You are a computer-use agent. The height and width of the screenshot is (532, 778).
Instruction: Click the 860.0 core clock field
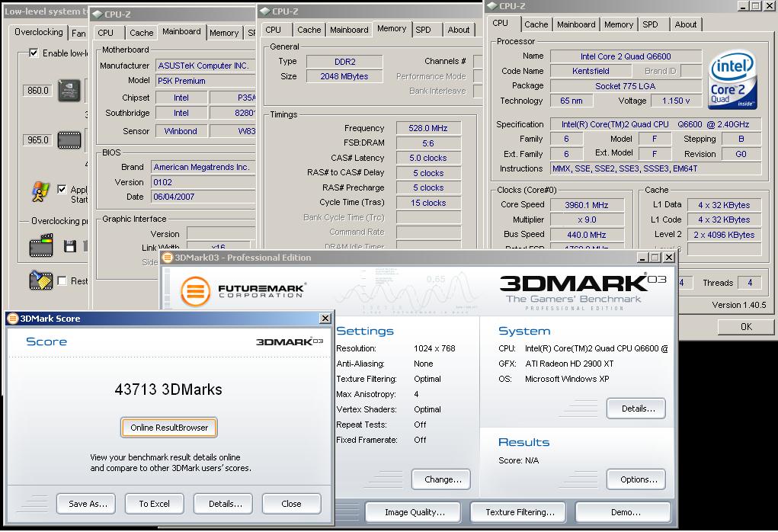(37, 91)
